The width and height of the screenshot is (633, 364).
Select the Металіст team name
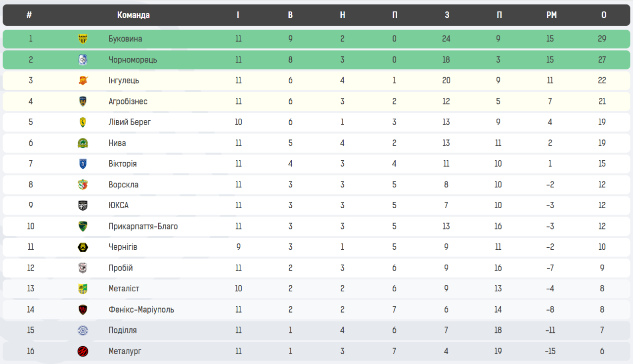click(x=124, y=289)
